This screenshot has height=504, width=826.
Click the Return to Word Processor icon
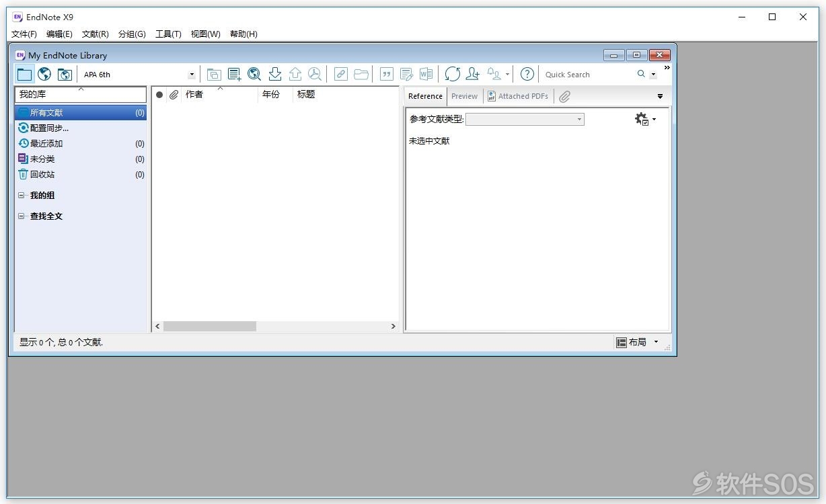pyautogui.click(x=426, y=75)
